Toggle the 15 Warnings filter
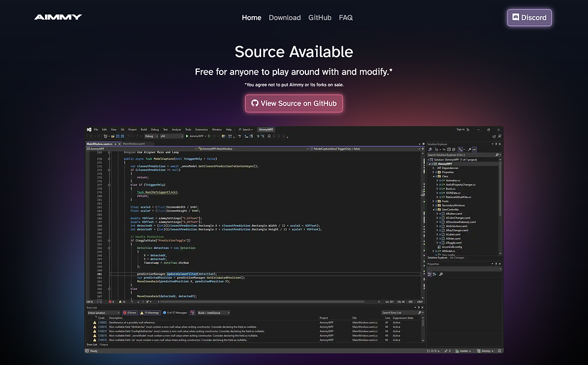This screenshot has height=365, width=588. coord(150,313)
